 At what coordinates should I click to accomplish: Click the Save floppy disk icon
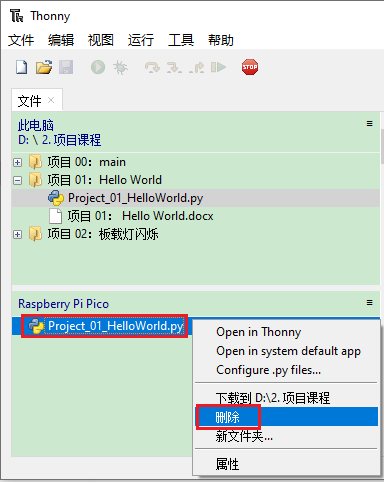(66, 67)
